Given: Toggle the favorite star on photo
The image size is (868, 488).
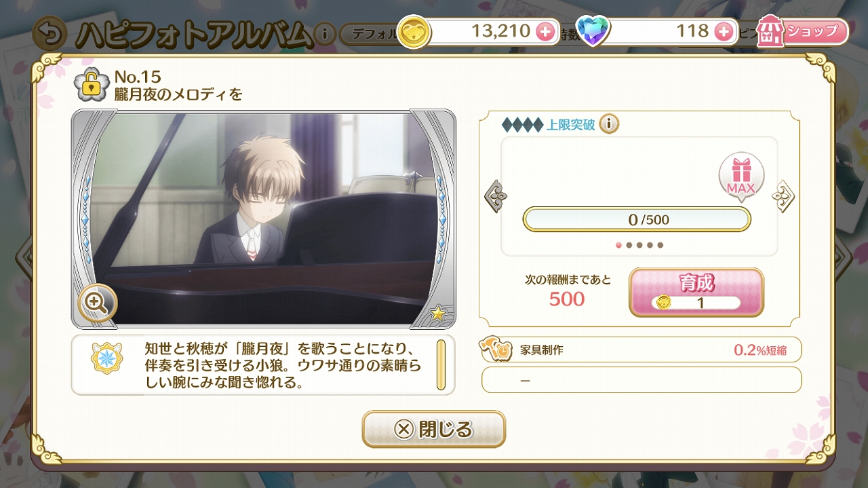Looking at the screenshot, I should point(438,313).
